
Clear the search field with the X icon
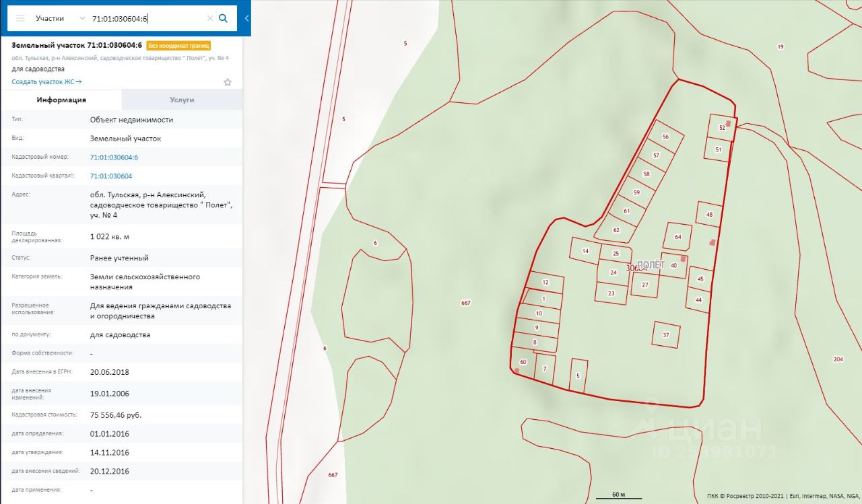(x=209, y=18)
